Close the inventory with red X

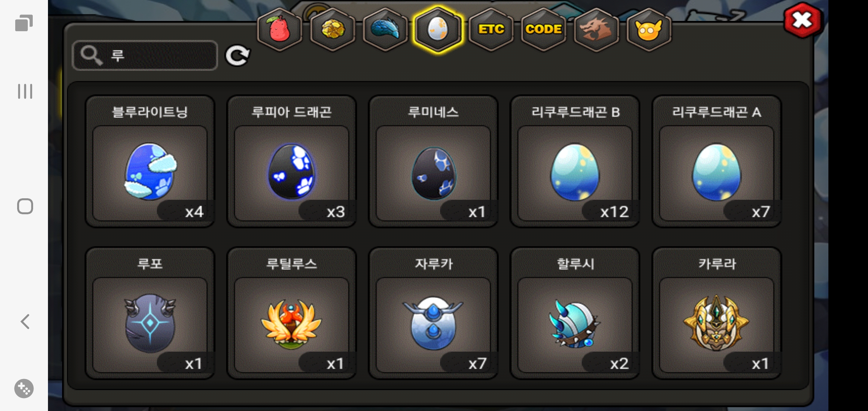(803, 20)
